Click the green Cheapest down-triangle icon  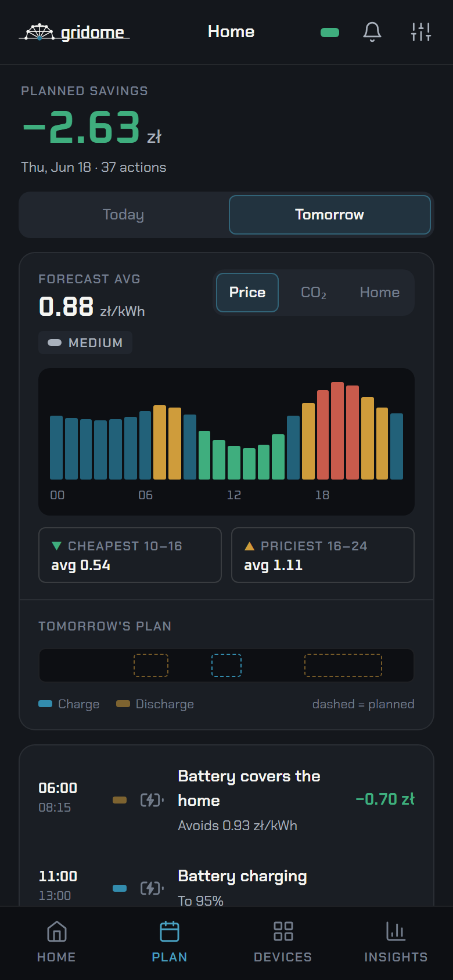[x=56, y=546]
